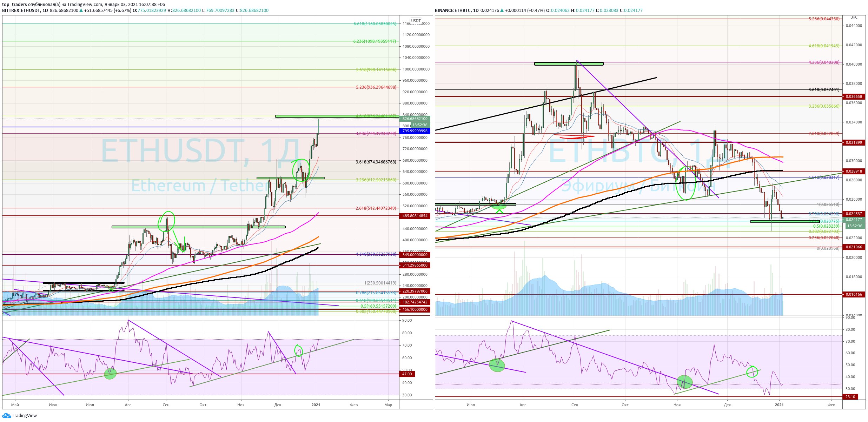
Task: Click the BTC currency label on the right chart axis
Action: click(x=854, y=17)
